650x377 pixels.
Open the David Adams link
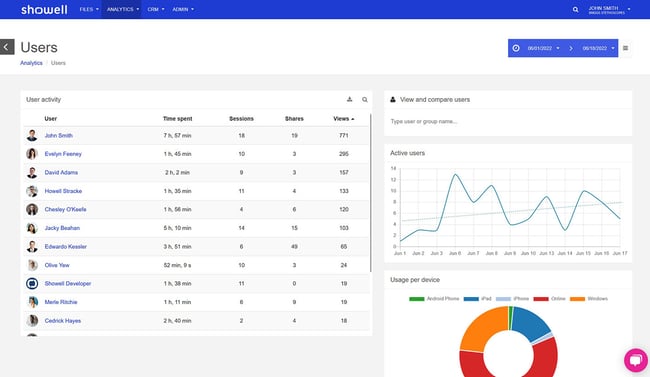[x=61, y=173]
